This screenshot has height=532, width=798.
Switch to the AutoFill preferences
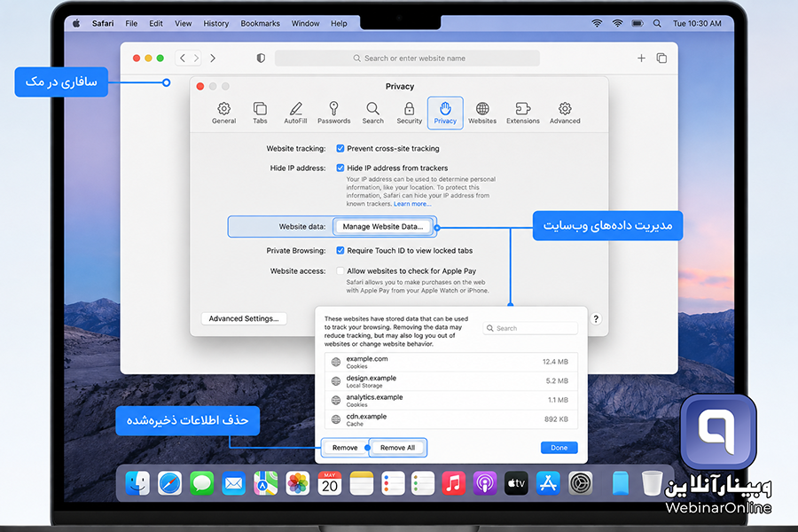click(x=295, y=113)
